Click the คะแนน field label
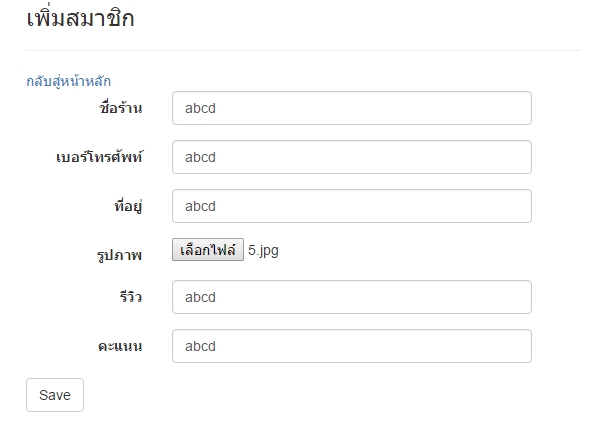This screenshot has width=602, height=441. tap(120, 347)
